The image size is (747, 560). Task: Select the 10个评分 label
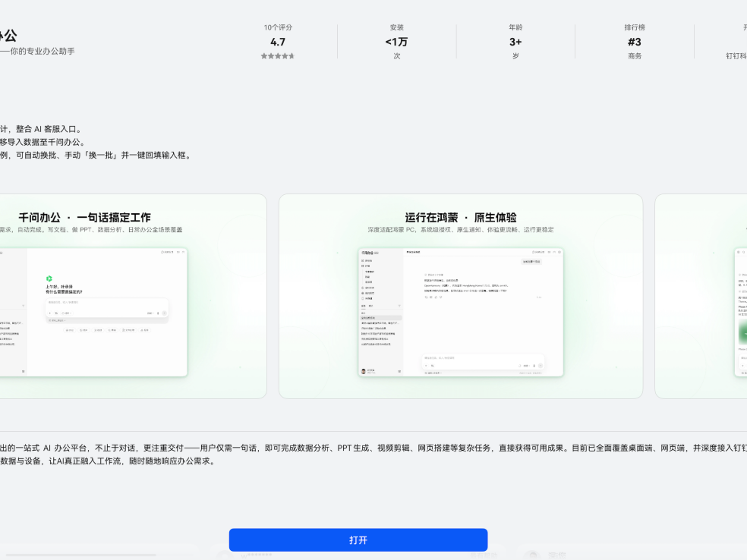278,27
